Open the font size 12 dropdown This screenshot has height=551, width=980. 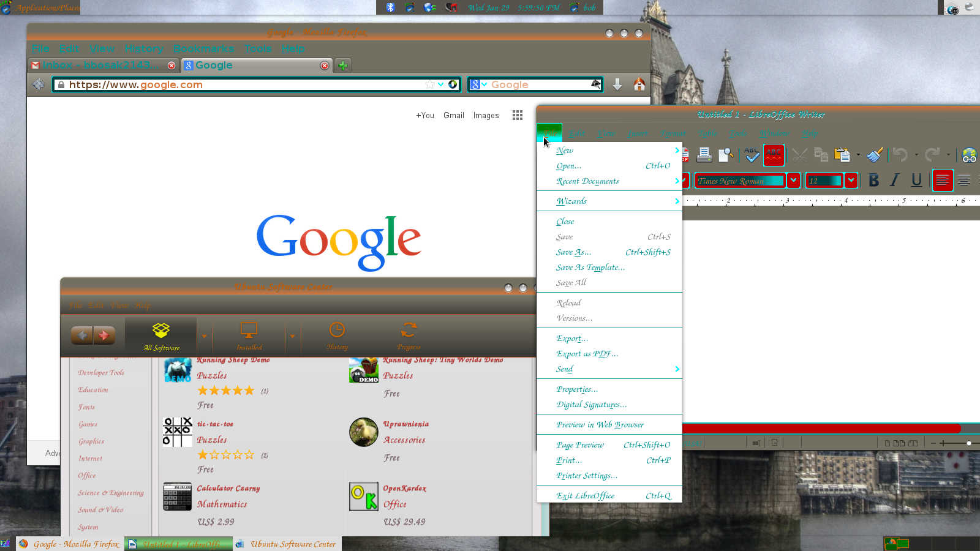pyautogui.click(x=851, y=180)
